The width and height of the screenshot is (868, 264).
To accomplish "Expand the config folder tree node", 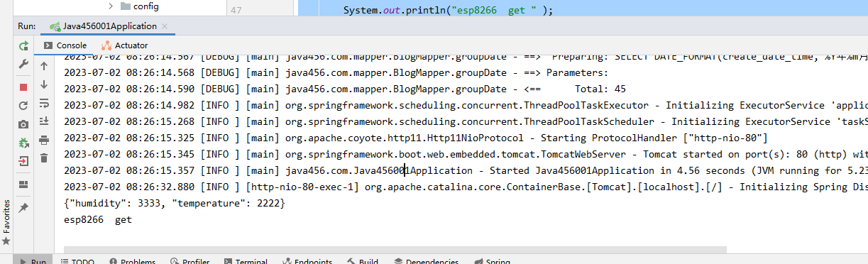I will (x=111, y=6).
